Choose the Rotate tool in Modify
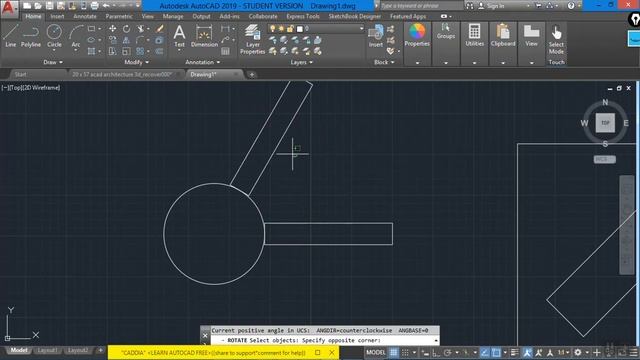Viewport: 640px width, 360px height. 127,29
